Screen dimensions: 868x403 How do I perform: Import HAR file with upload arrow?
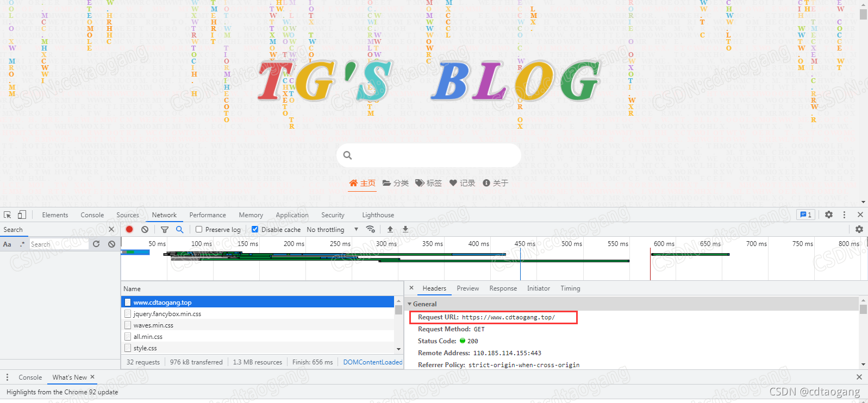390,229
